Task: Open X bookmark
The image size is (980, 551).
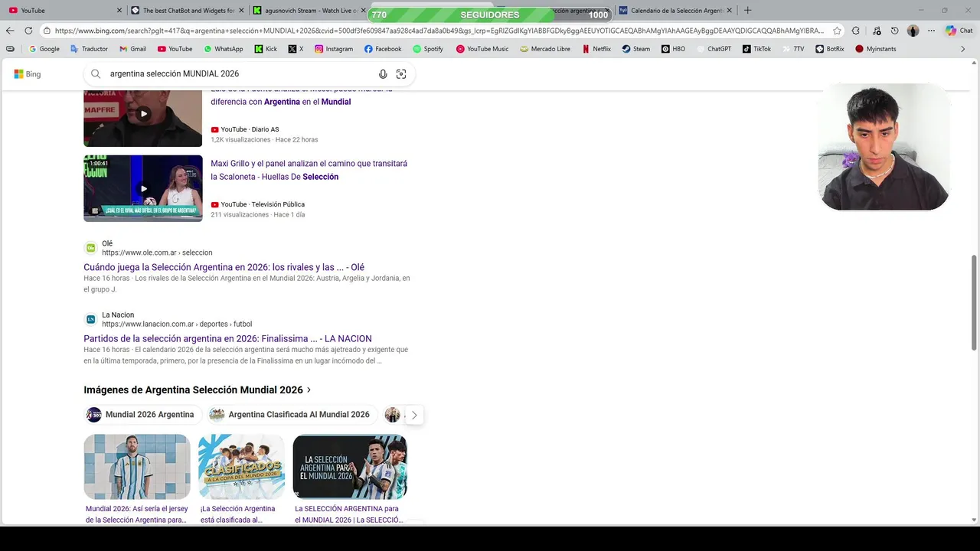Action: coord(296,49)
